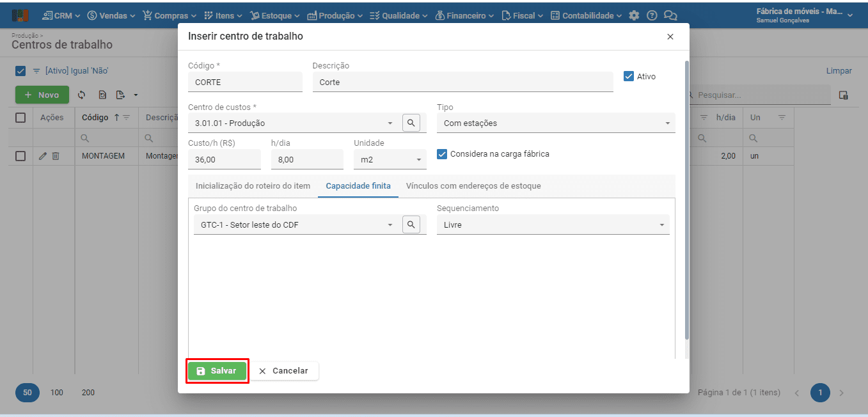Select page size 50
Viewport: 868px width, 417px height.
coord(28,393)
